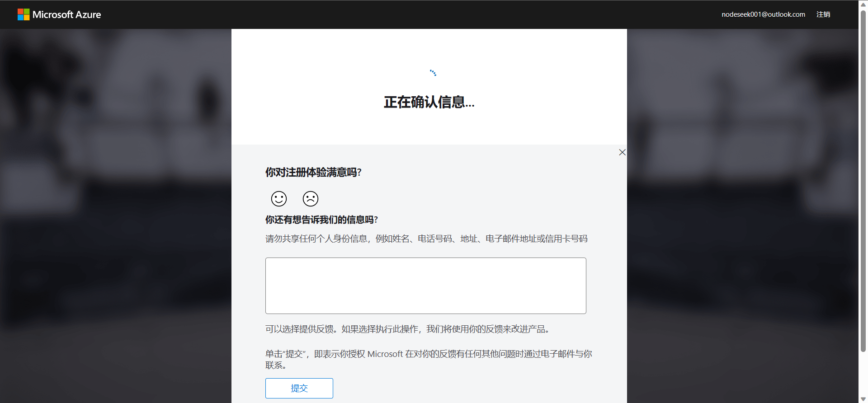
Task: Focus the feedback comment text box
Action: click(425, 286)
